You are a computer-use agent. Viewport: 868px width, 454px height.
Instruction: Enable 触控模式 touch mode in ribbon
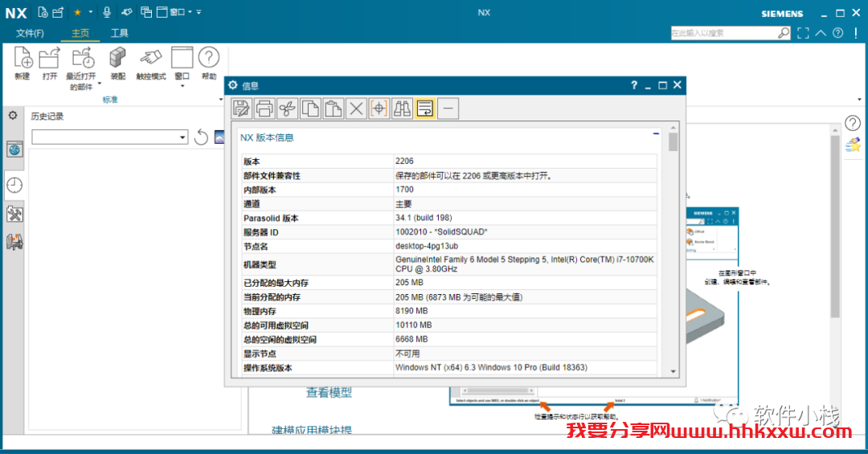point(150,63)
